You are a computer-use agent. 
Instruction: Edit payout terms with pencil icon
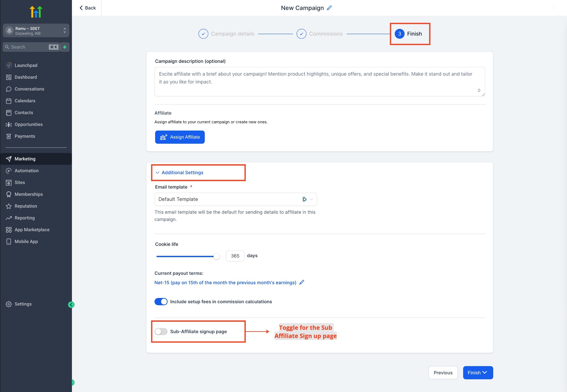click(x=302, y=282)
